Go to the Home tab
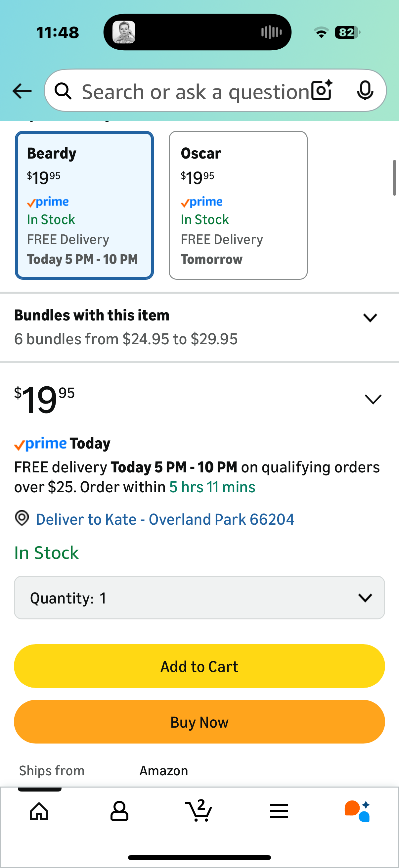 pyautogui.click(x=39, y=811)
